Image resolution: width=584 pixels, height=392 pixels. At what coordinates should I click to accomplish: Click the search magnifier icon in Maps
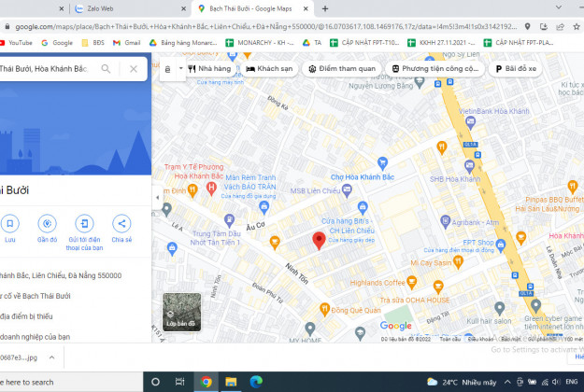[106, 69]
